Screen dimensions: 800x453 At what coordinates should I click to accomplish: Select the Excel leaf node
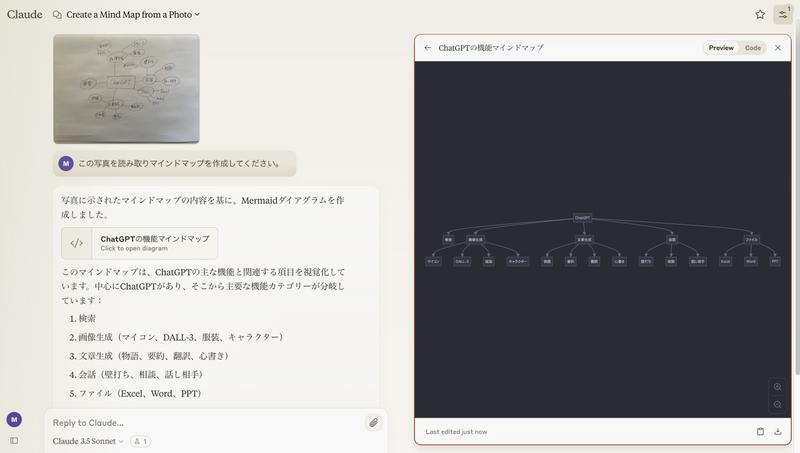pyautogui.click(x=726, y=261)
